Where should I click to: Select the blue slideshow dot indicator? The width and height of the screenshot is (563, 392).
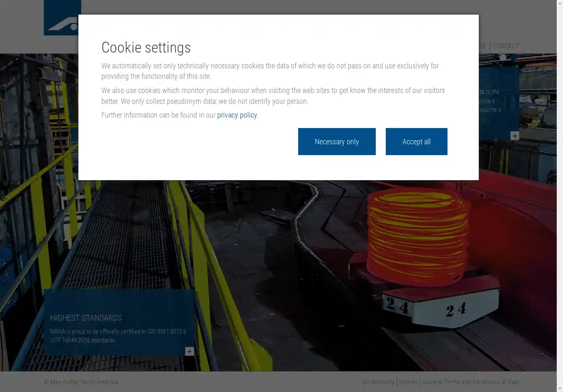coord(514,58)
